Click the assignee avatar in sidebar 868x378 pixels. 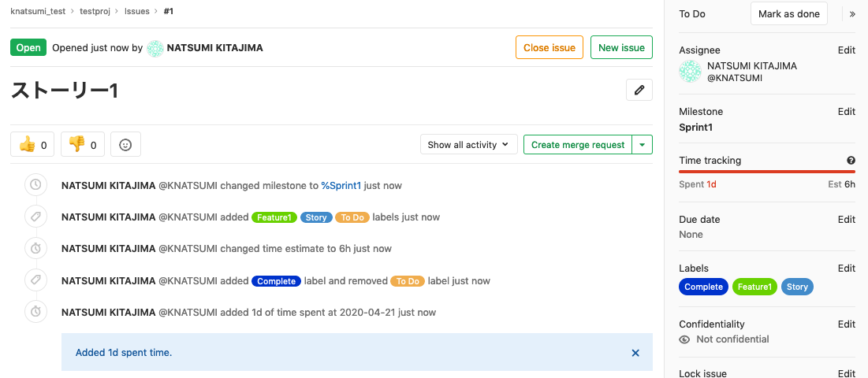[x=690, y=72]
